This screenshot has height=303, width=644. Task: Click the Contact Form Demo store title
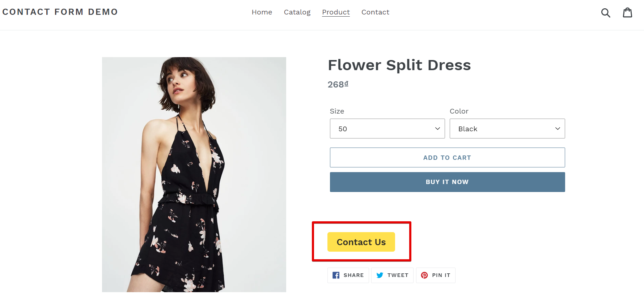(x=60, y=12)
